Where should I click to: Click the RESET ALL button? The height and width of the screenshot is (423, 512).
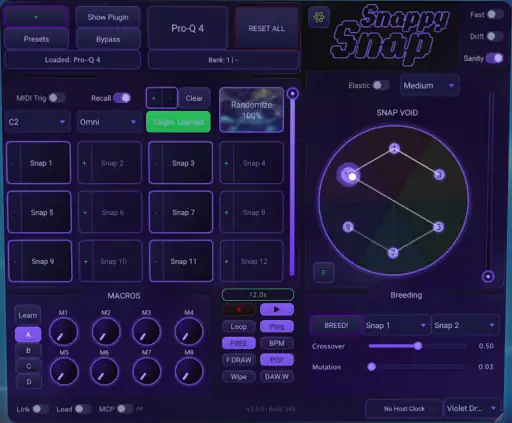267,29
